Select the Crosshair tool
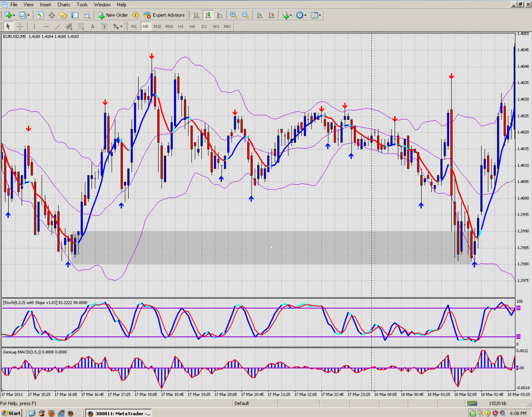The width and height of the screenshot is (532, 417). click(x=20, y=26)
